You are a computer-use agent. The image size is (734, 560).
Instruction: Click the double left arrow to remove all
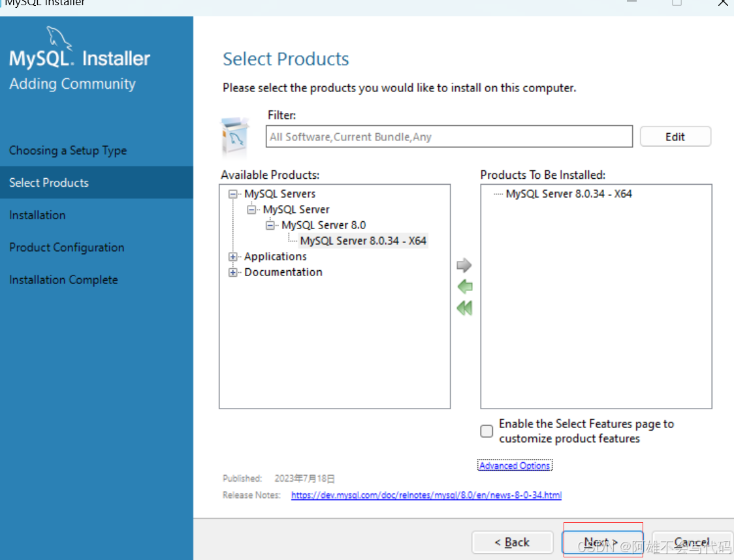[x=464, y=307]
